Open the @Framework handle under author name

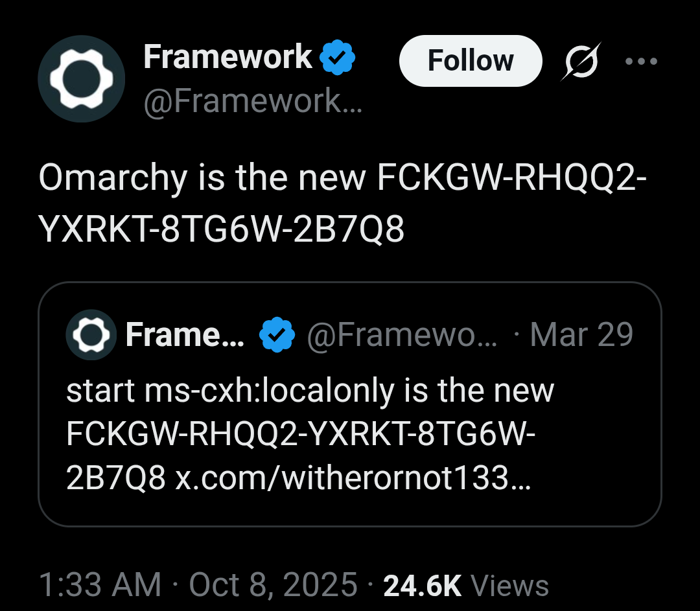(252, 101)
